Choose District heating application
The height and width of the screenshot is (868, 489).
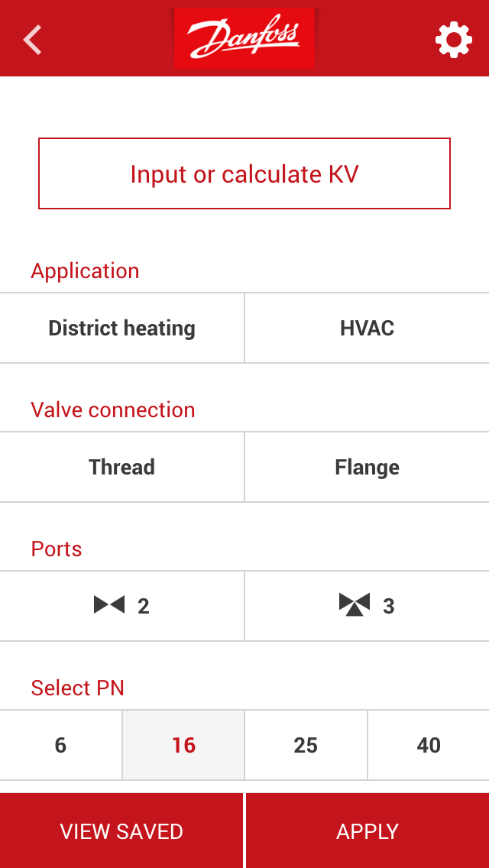122,328
